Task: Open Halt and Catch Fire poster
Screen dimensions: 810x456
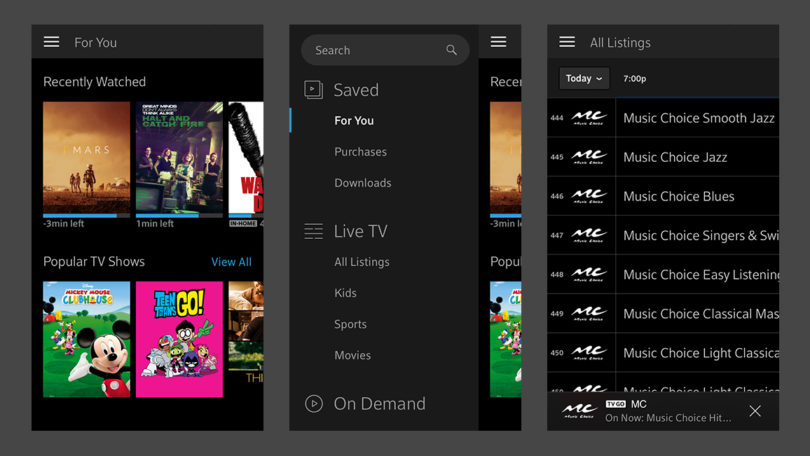Action: [179, 158]
